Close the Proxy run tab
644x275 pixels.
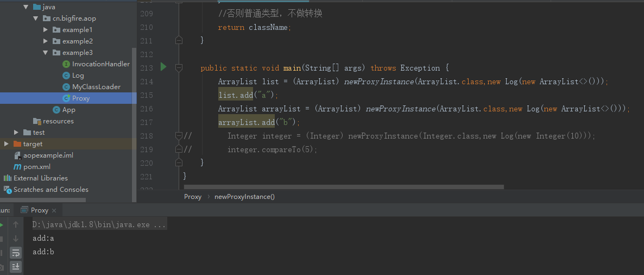[54, 210]
